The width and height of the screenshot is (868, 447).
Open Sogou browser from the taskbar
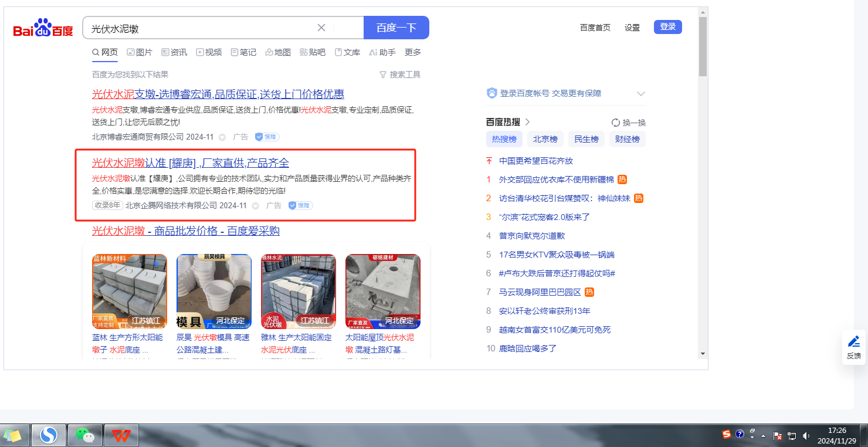pos(49,435)
